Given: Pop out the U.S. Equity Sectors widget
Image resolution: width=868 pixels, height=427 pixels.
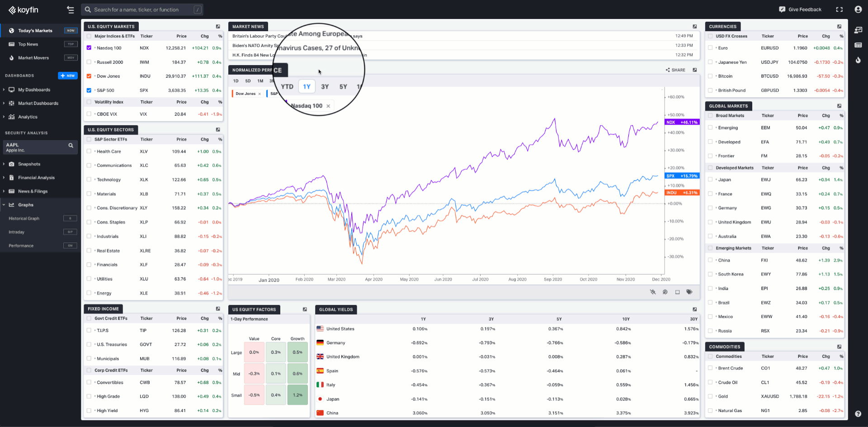Looking at the screenshot, I should click(218, 130).
